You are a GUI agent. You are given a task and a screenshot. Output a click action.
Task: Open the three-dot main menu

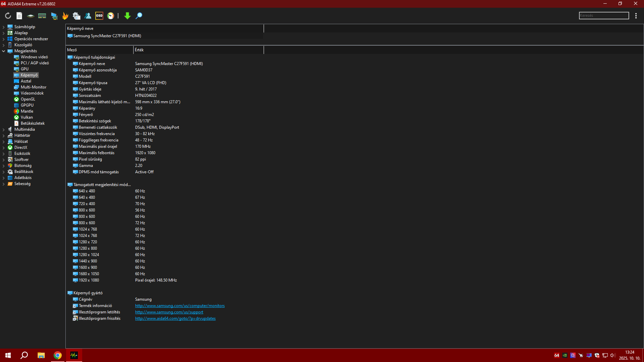[636, 16]
